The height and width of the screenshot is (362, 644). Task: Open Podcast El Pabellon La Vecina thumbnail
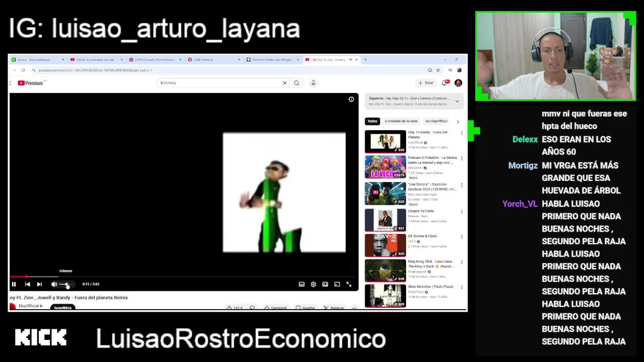coord(385,167)
